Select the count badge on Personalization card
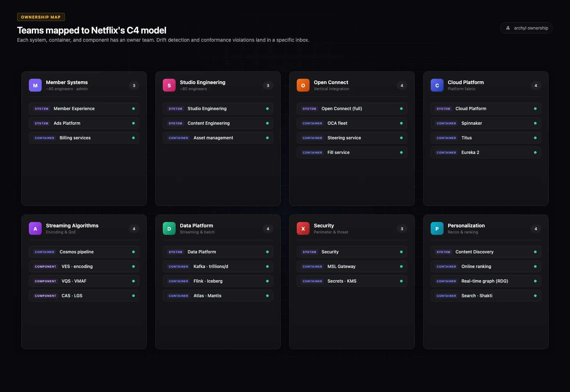The image size is (570, 392). click(x=536, y=229)
